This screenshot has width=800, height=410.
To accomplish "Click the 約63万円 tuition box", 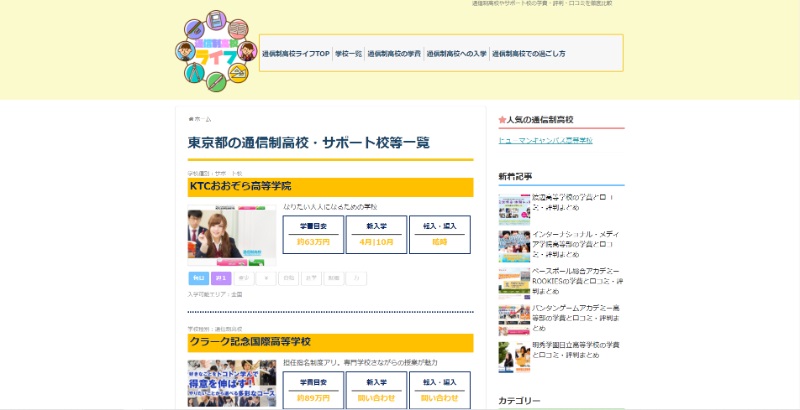I will [313, 235].
